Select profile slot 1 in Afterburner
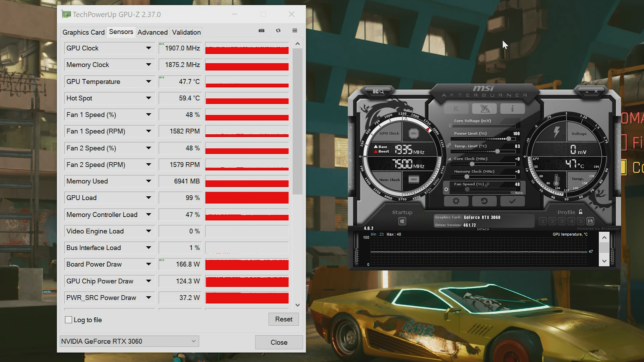644x362 pixels. (543, 221)
